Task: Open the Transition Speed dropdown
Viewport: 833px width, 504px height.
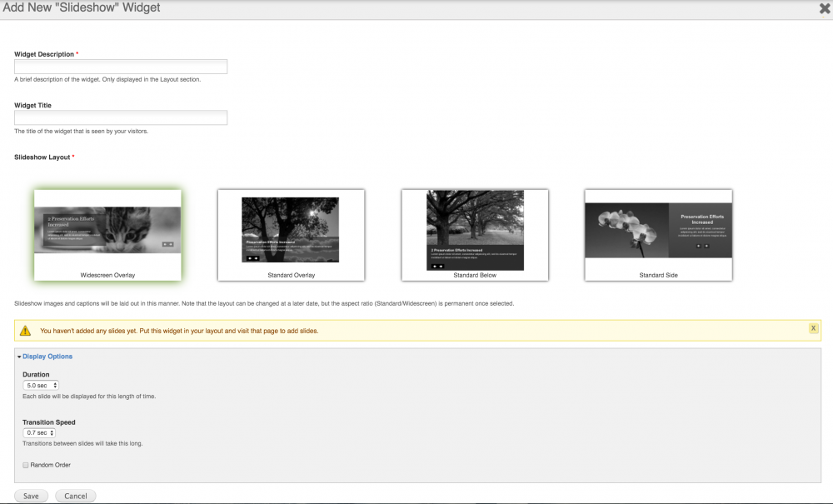Action: pos(39,433)
